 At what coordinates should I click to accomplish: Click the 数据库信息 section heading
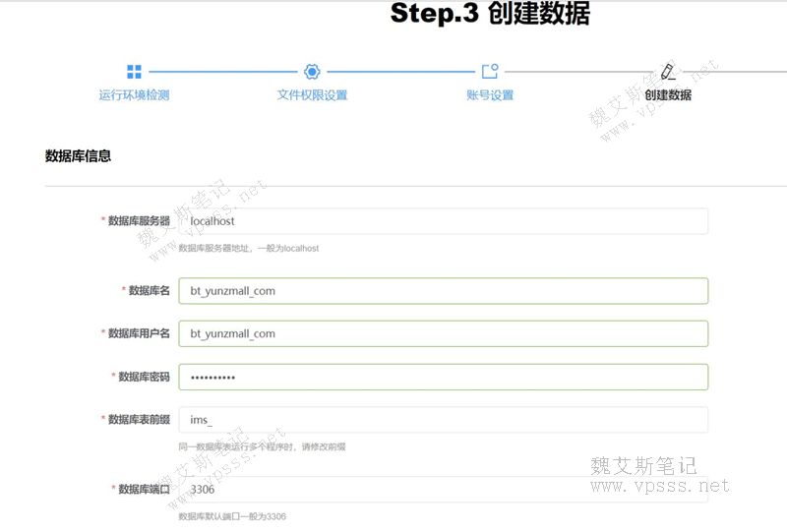pos(78,155)
